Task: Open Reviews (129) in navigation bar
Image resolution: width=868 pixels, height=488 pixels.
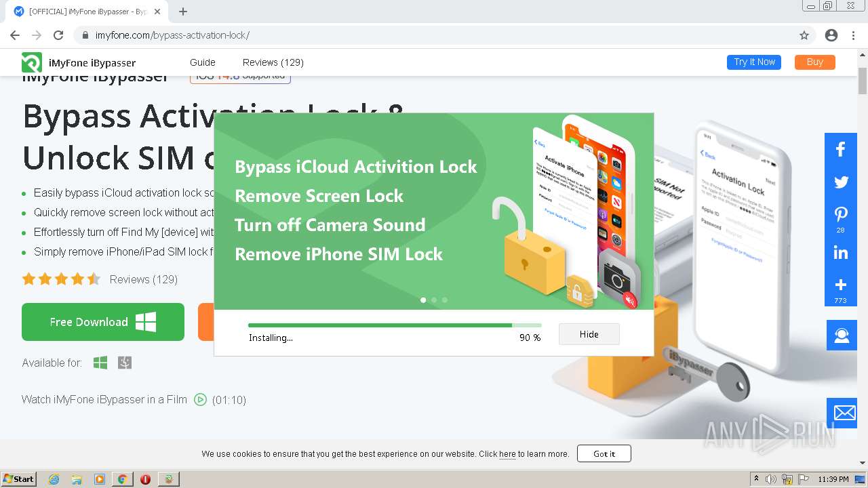Action: tap(273, 62)
